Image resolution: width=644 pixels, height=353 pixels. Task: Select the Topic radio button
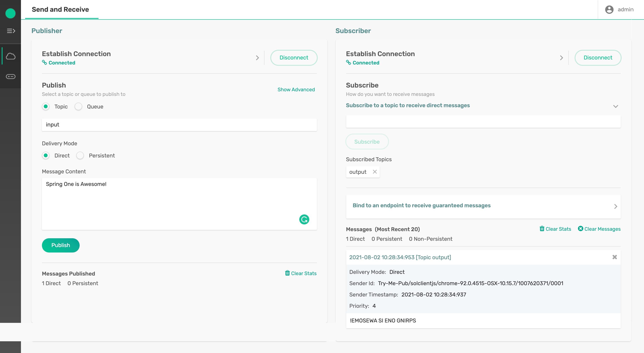click(46, 107)
